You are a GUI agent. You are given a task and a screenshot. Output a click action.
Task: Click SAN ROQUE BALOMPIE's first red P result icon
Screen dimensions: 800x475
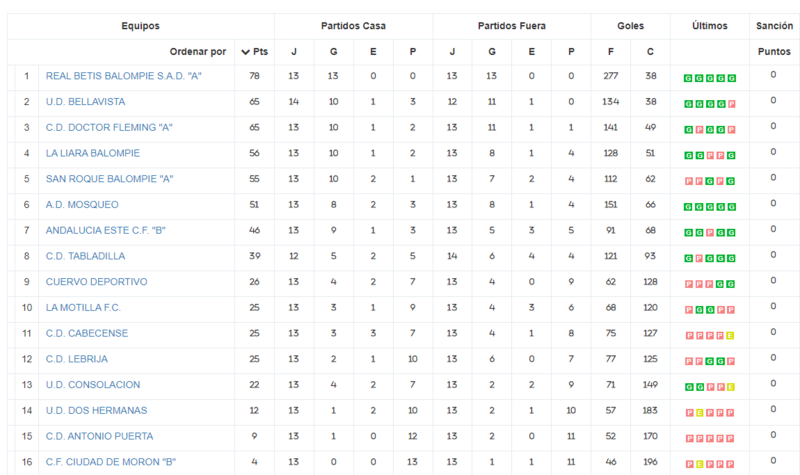(688, 181)
